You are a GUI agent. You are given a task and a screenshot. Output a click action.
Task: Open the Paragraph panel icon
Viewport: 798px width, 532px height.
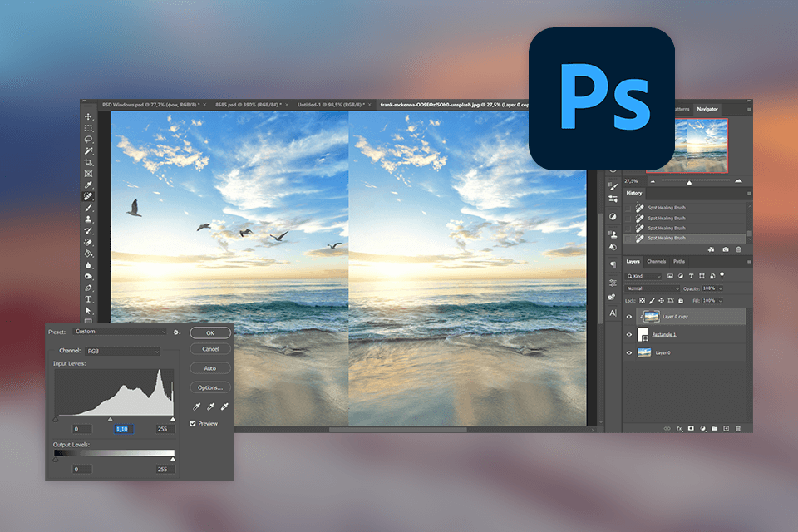point(613,264)
